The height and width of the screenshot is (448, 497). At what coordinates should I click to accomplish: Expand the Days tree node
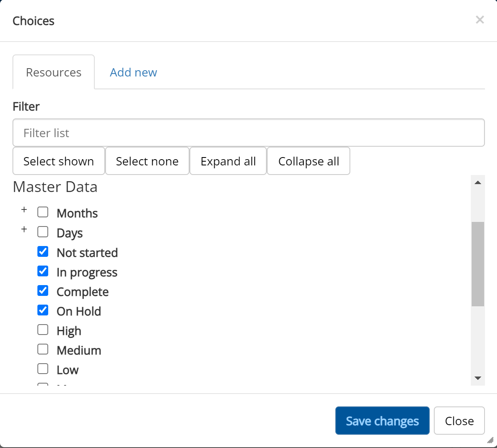point(24,229)
